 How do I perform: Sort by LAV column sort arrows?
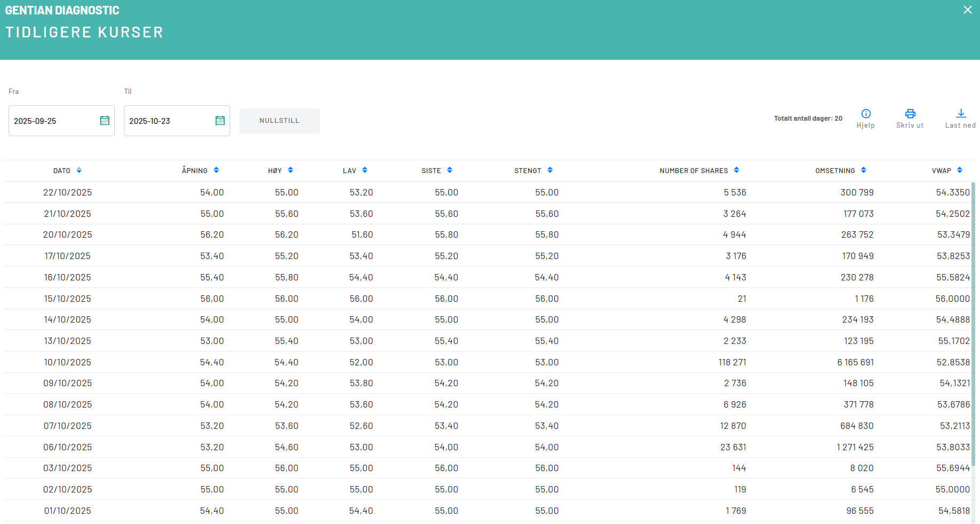point(365,170)
